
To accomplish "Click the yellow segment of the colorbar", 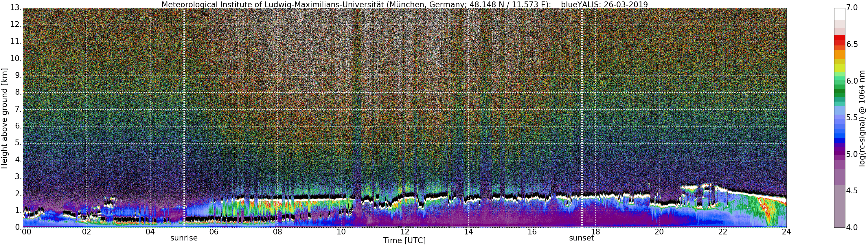I will pos(839,67).
